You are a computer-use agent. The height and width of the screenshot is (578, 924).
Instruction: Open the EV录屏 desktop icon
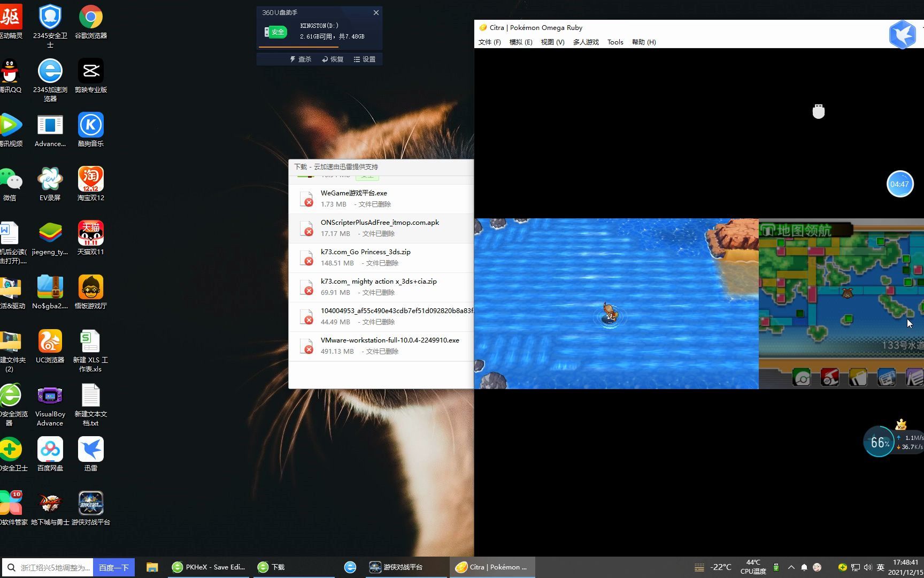pyautogui.click(x=50, y=184)
